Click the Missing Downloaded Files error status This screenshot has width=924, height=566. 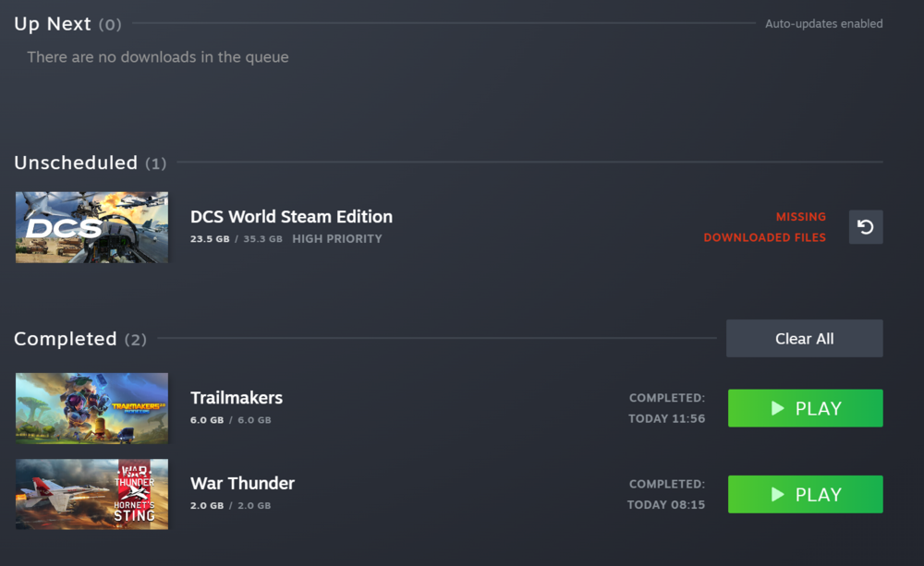765,227
